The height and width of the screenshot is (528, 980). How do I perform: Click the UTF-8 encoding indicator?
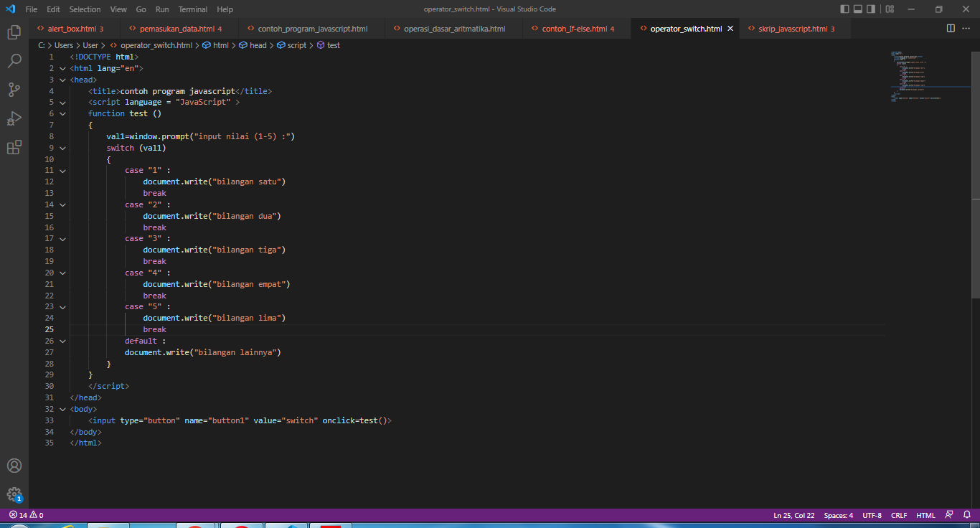click(x=872, y=514)
